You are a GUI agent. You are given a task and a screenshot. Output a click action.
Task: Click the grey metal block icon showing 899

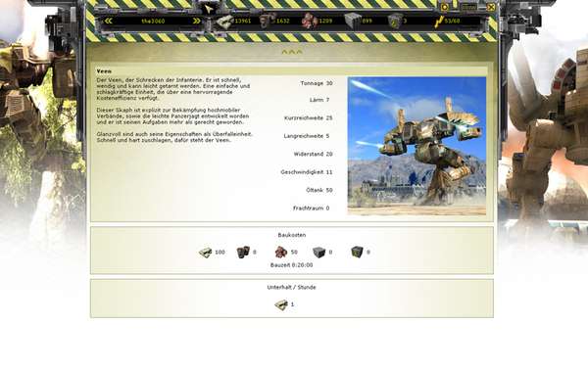[353, 22]
